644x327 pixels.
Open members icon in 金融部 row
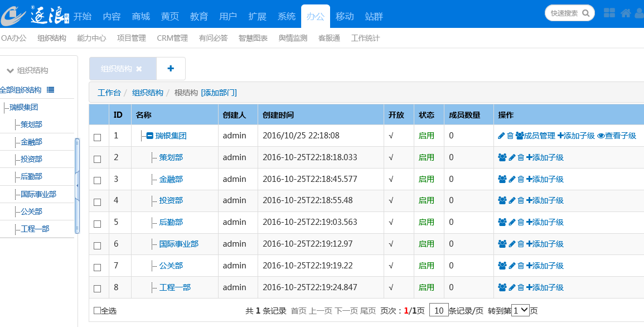[502, 179]
